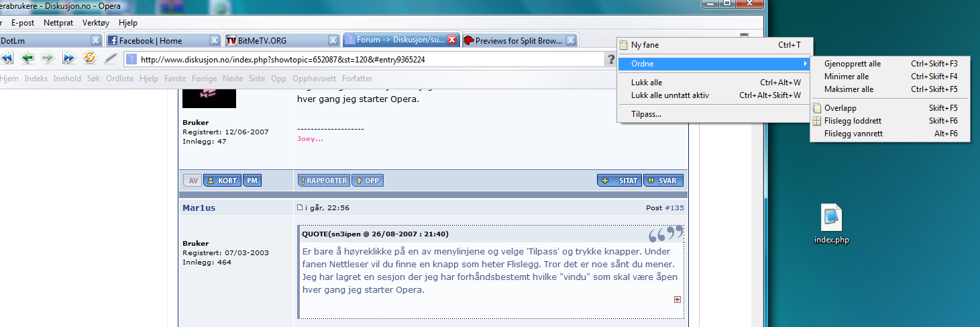Click the KORT profile card button
The width and height of the screenshot is (980, 327).
click(222, 181)
